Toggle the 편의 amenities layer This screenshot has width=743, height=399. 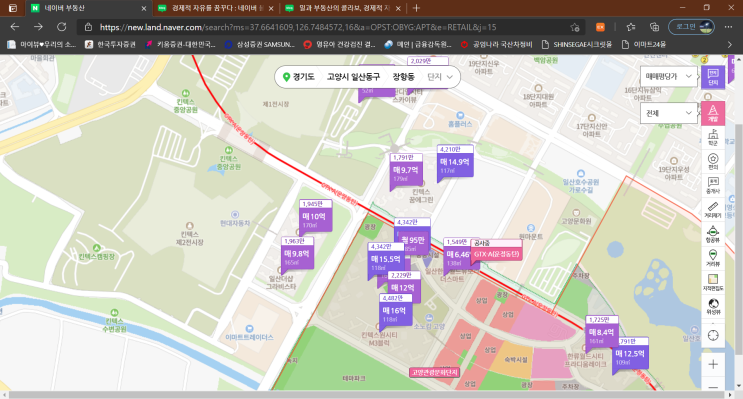[713, 161]
